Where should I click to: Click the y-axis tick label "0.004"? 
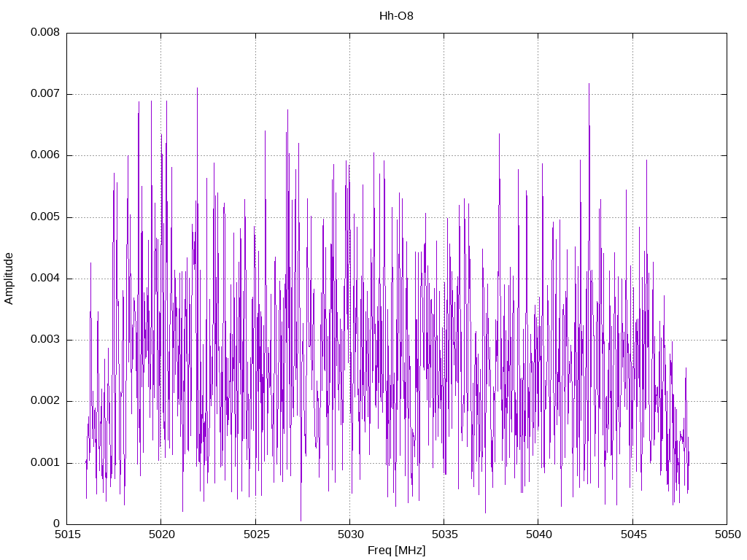[x=45, y=278]
